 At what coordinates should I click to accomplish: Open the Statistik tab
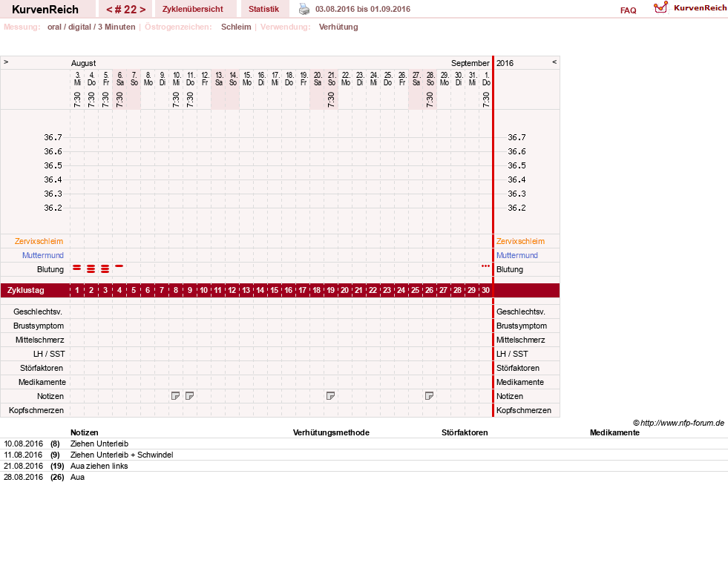pyautogui.click(x=263, y=9)
